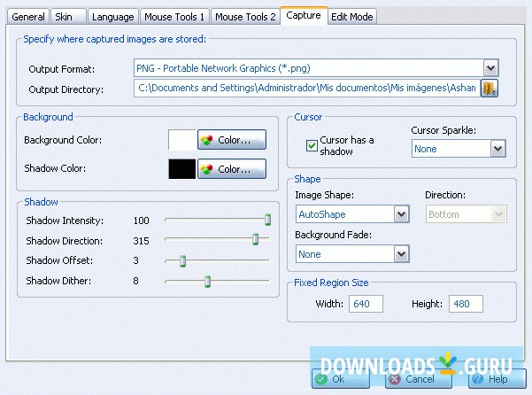Switch to Mouse Tools 2 tab
The image size is (532, 395).
[x=245, y=17]
